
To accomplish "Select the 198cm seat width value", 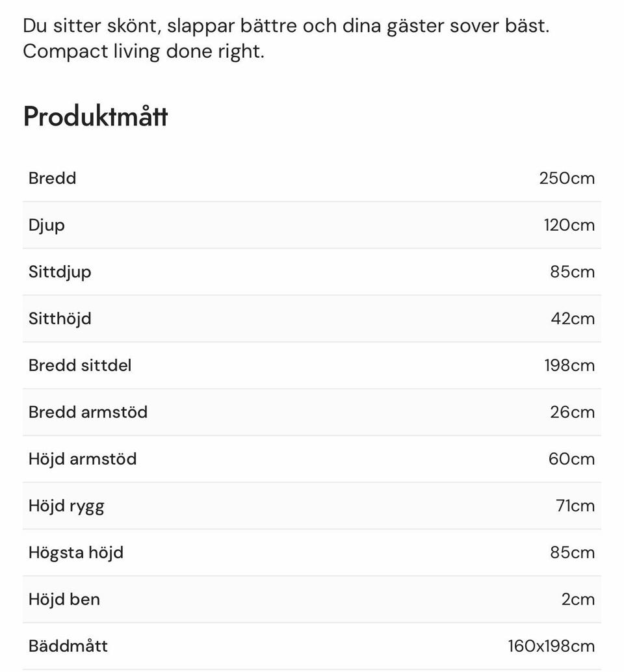I will (569, 365).
